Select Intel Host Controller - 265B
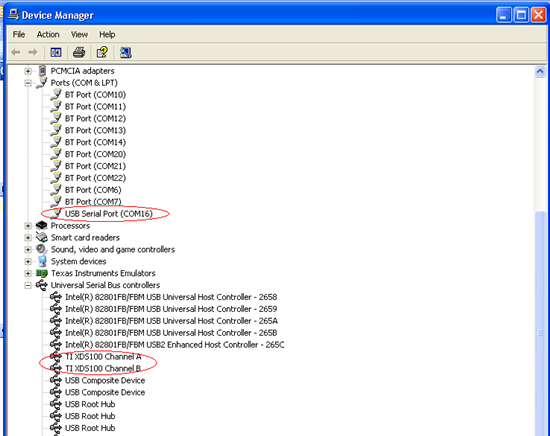Screen dimensions: 550x436 [x=171, y=333]
